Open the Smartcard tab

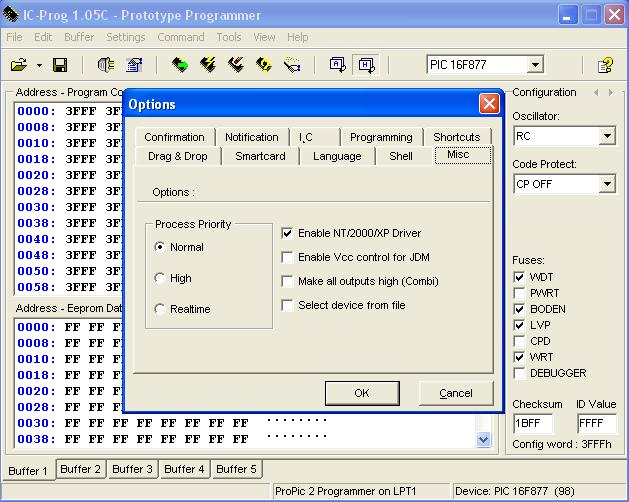coord(260,156)
